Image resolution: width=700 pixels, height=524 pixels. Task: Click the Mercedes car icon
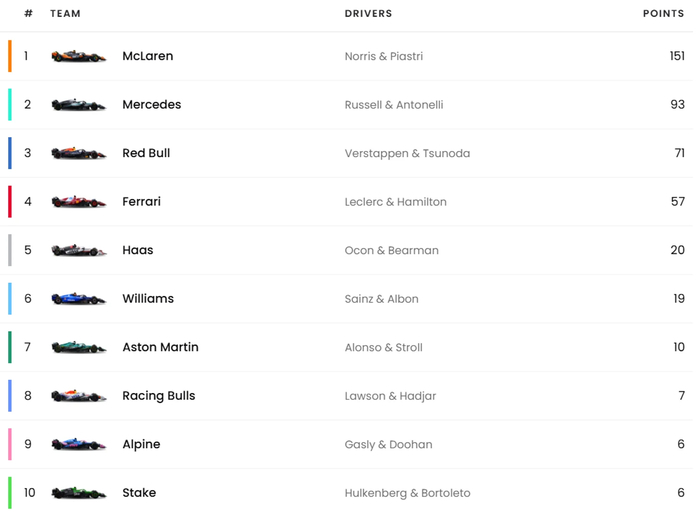[x=78, y=105]
